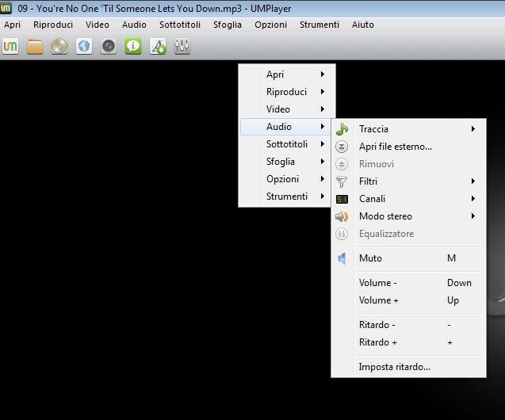Expand the Modo stereo submenu
Screen dimensions: 505x420
click(409, 216)
